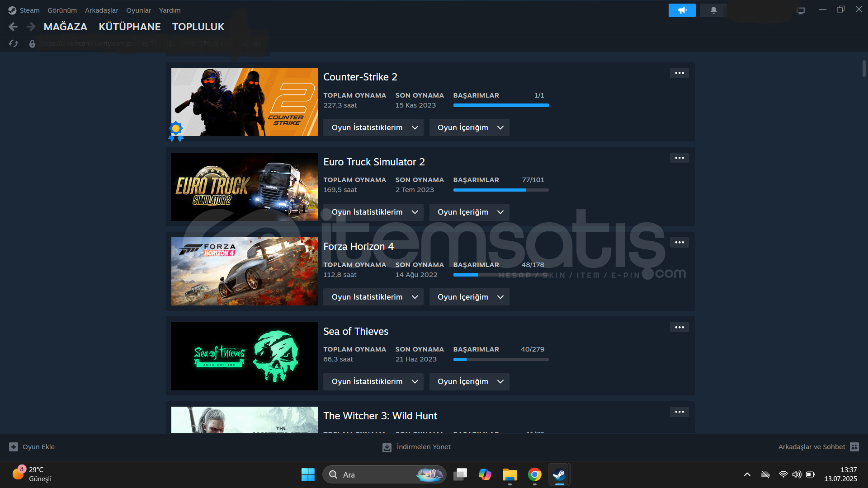Click the blue ribbon badge on Counter-Strike 2
This screenshot has height=488, width=868.
tap(176, 131)
